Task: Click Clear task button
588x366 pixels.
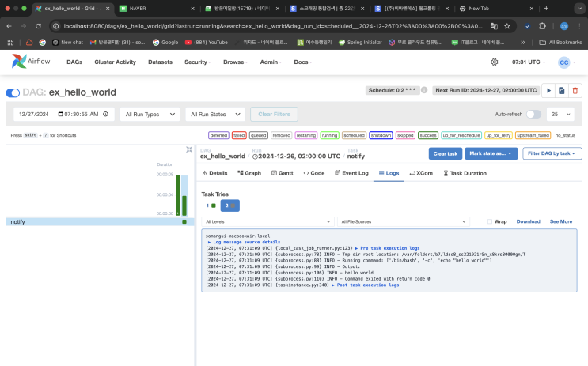Action: pos(445,153)
